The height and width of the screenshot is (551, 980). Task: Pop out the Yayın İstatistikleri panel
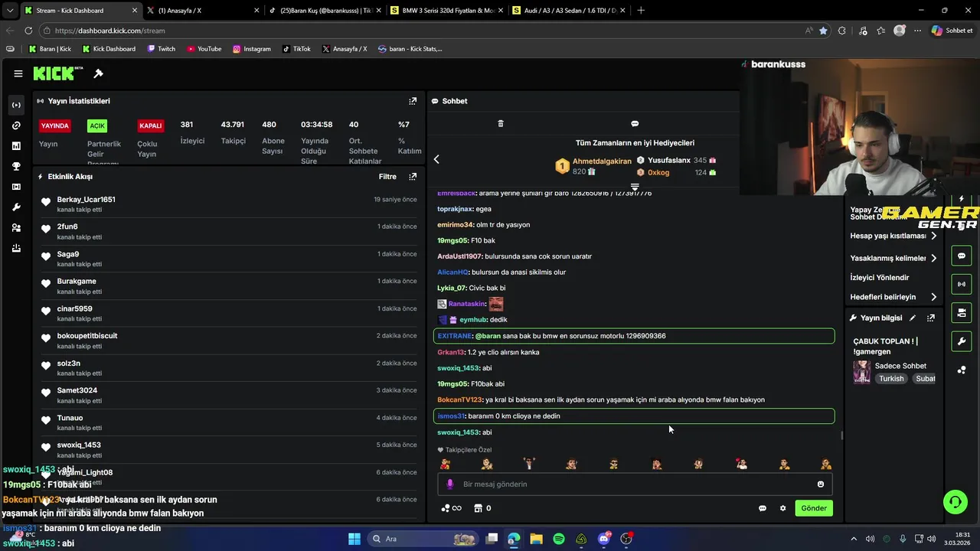(413, 101)
